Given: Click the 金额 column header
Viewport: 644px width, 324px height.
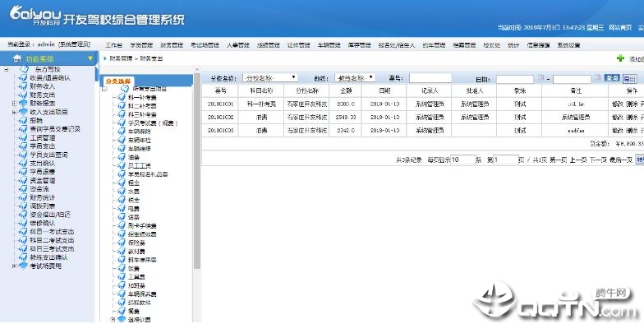Looking at the screenshot, I should tap(346, 90).
